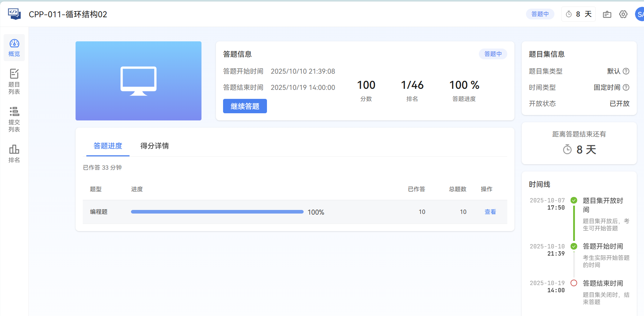Click the timeline date 2025-10-07

coord(547,200)
